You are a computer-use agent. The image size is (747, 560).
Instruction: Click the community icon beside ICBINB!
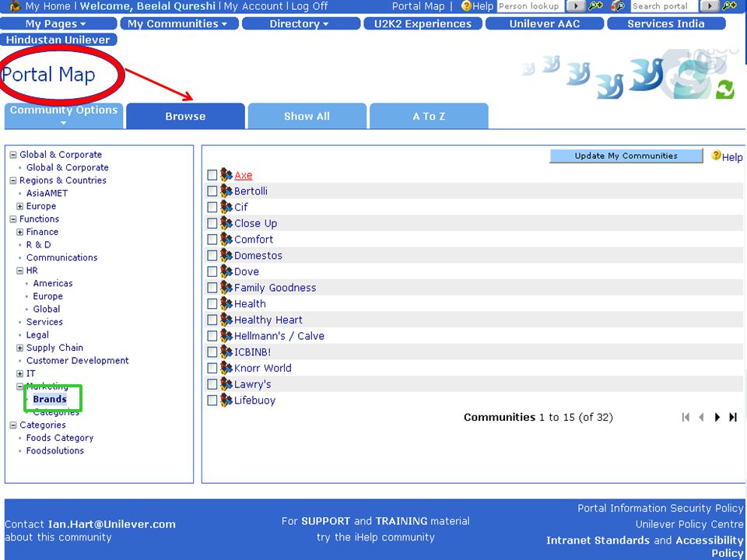[226, 352]
